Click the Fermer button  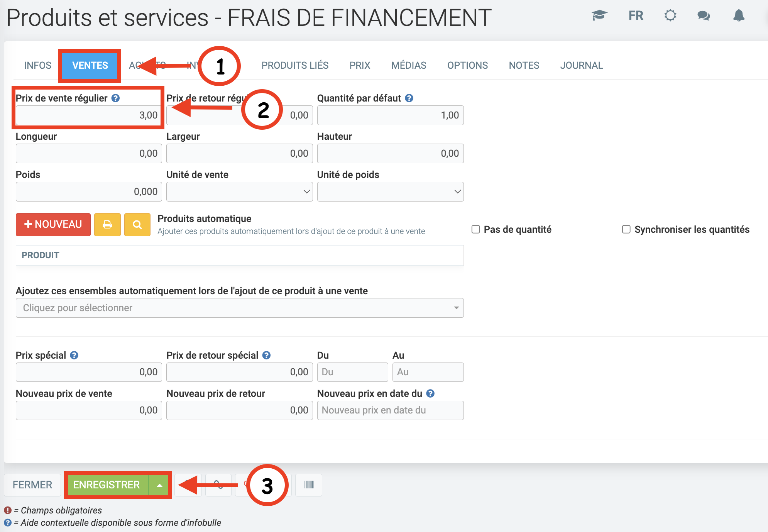32,485
